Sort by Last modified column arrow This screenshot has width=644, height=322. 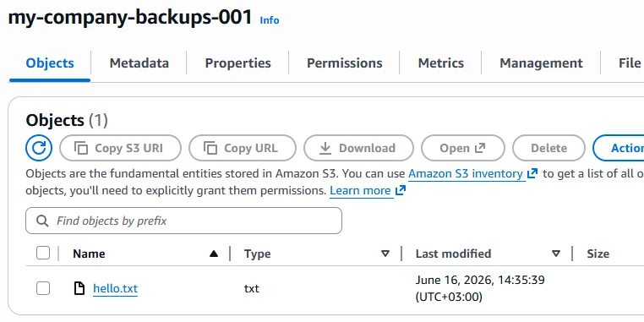click(556, 254)
